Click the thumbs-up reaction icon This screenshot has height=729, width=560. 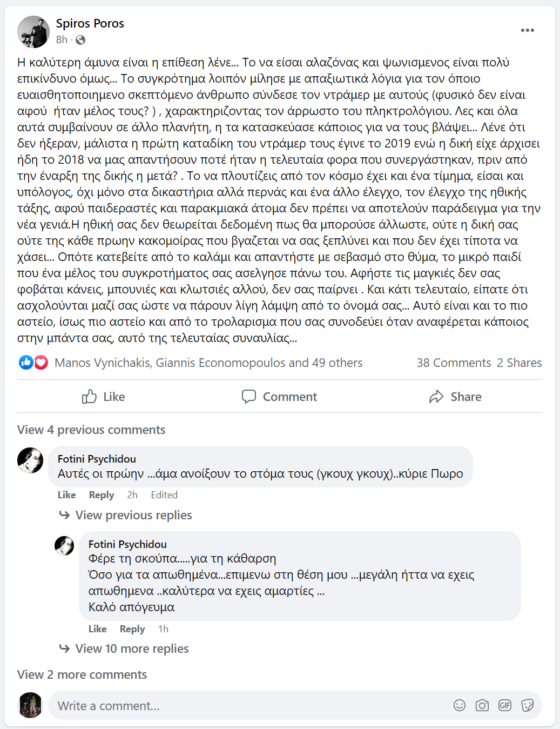click(25, 363)
